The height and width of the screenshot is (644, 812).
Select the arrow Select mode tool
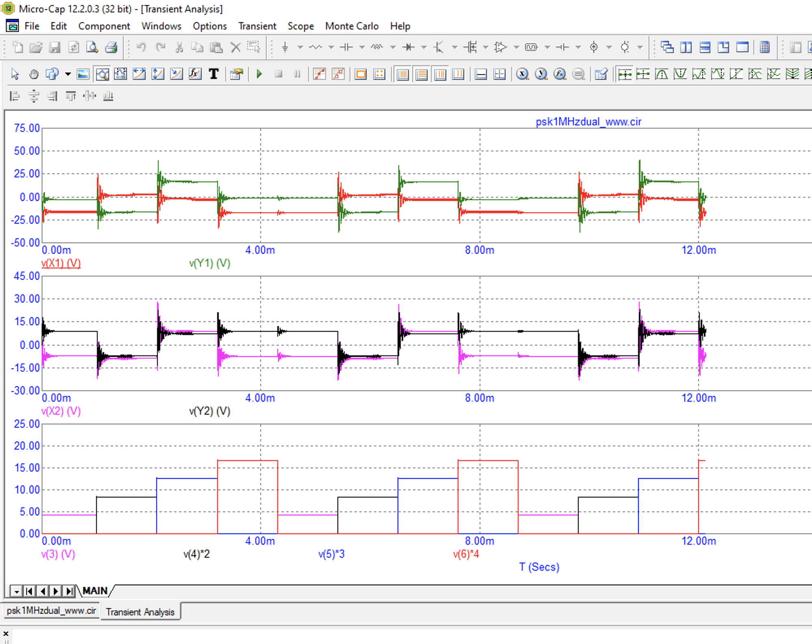15,74
